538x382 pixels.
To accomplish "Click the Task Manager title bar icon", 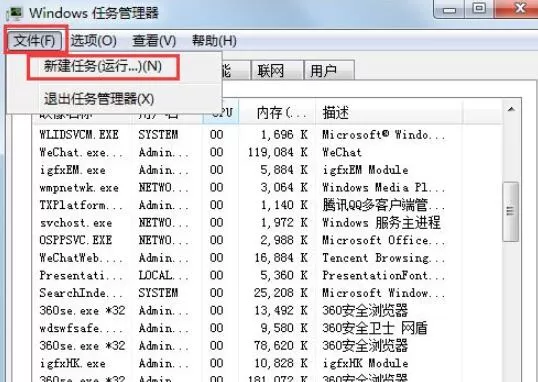I will (14, 13).
